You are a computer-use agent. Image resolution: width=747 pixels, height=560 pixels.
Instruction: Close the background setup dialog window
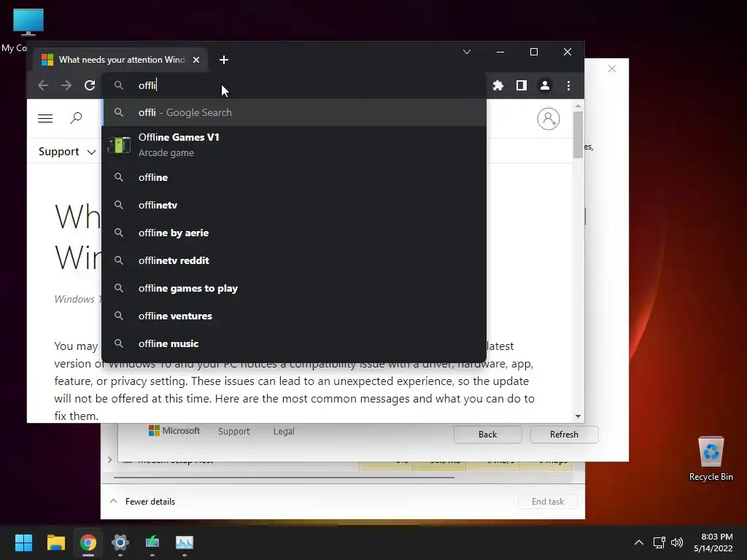(612, 69)
